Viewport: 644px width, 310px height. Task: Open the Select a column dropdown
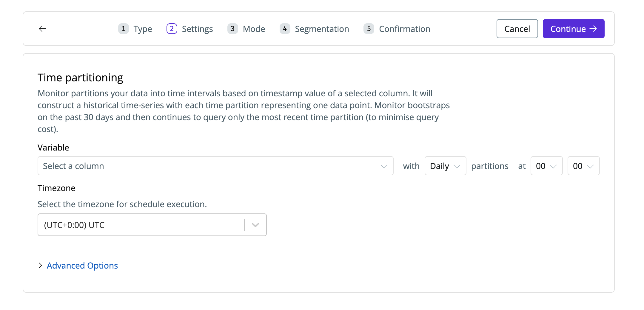click(215, 166)
